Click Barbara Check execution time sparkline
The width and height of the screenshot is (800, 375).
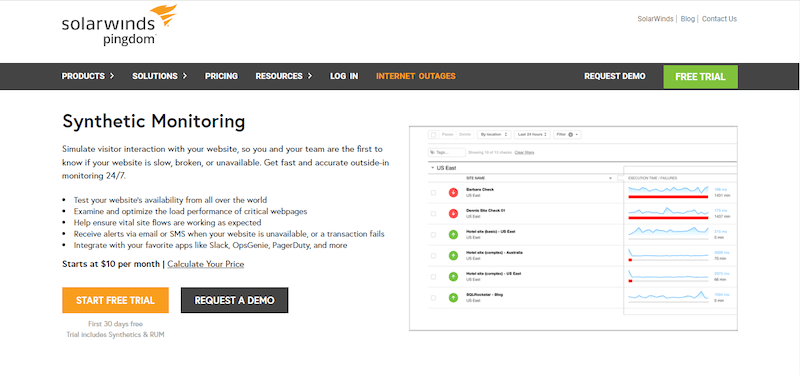point(668,189)
